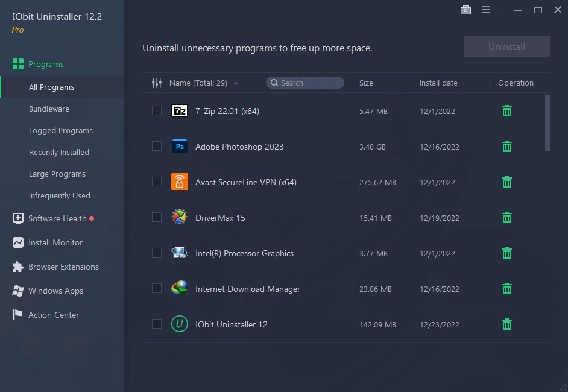568x392 pixels.
Task: Tick the checkbox for Adobe Photoshop 2023
Action: point(157,146)
